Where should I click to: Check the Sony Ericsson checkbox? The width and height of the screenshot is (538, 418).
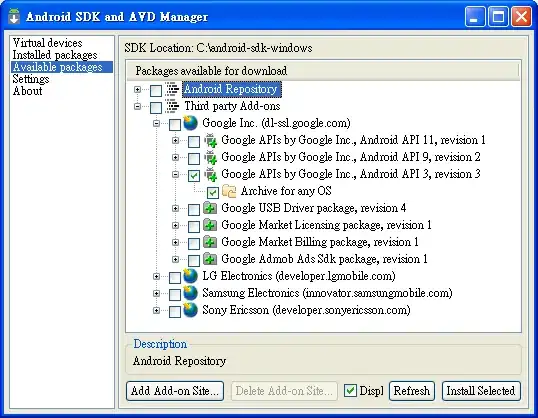point(175,311)
